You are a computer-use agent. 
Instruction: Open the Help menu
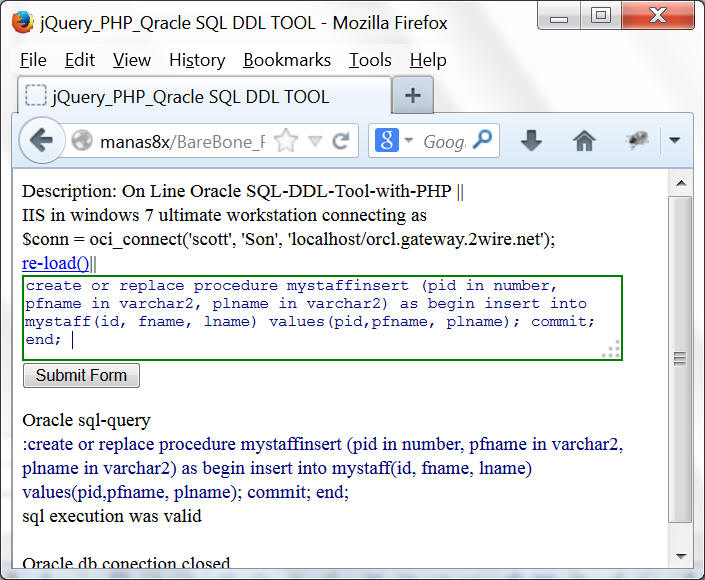tap(428, 60)
